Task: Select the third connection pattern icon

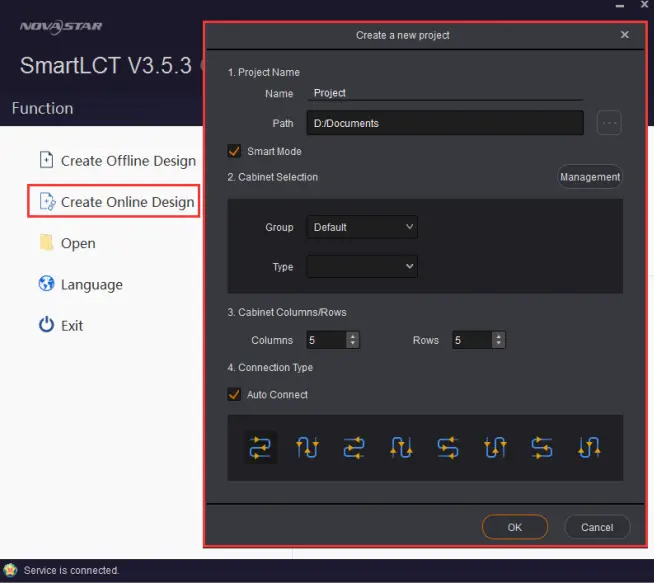Action: [354, 447]
